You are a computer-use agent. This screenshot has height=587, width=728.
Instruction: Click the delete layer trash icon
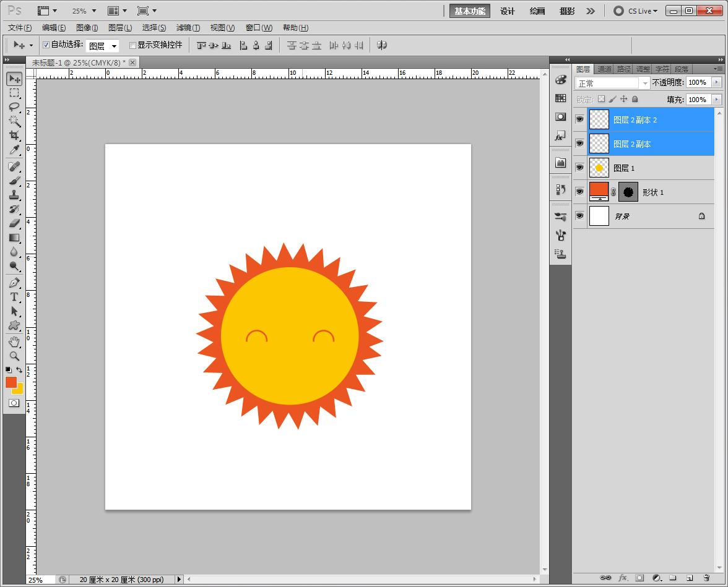tap(706, 578)
